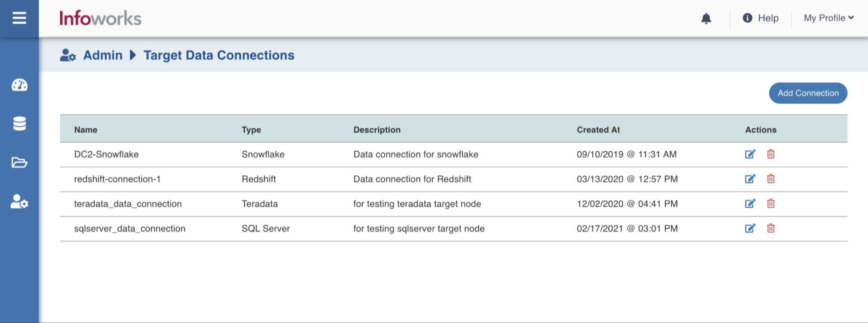868x323 pixels.
Task: Click the Created At column header
Action: click(598, 130)
